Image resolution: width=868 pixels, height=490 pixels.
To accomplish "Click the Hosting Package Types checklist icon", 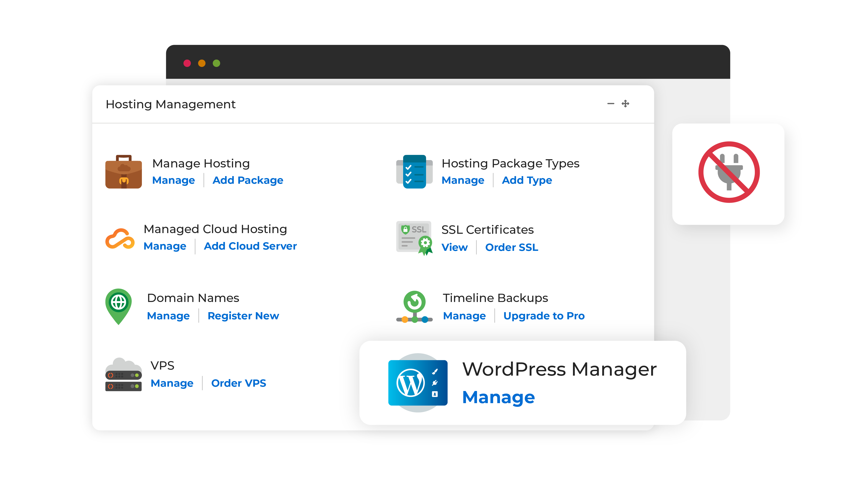I will pos(414,172).
